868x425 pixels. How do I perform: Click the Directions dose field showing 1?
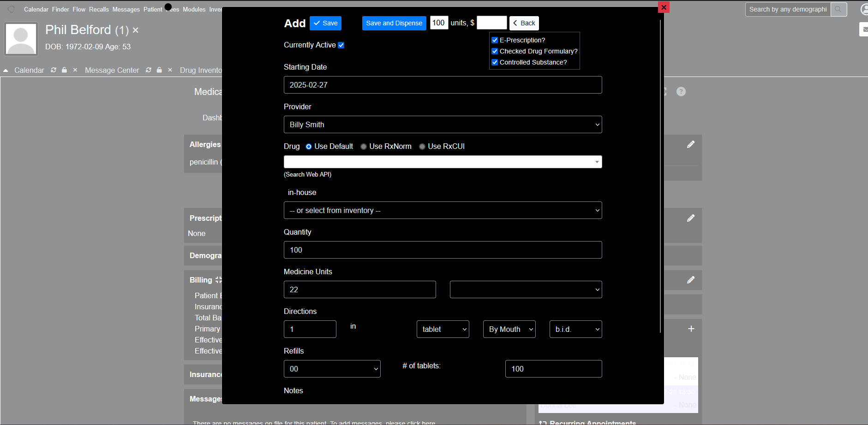(x=310, y=329)
